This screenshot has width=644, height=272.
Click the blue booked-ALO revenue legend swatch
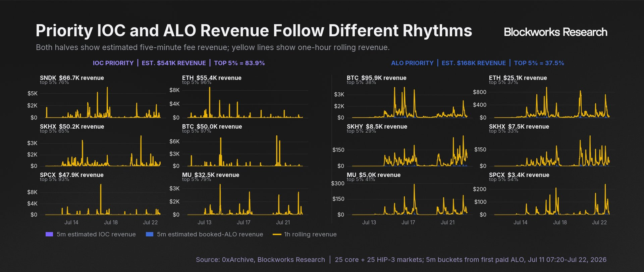(x=150, y=234)
